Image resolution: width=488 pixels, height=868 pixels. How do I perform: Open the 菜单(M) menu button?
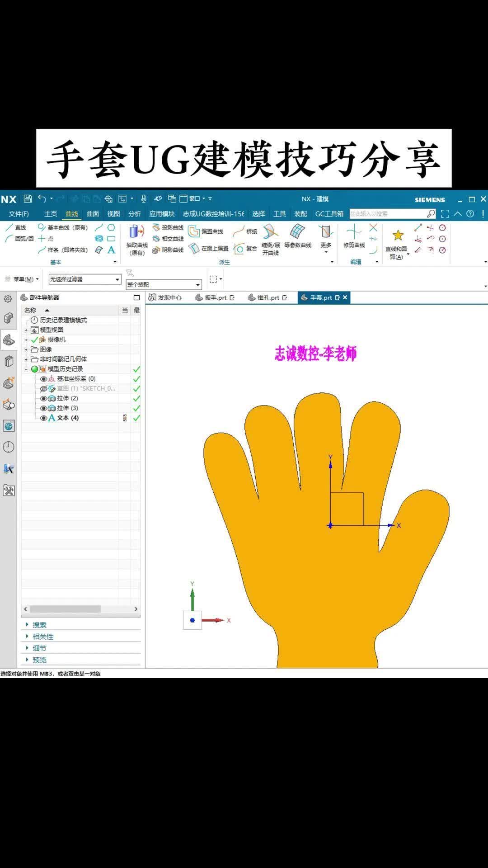[22, 279]
